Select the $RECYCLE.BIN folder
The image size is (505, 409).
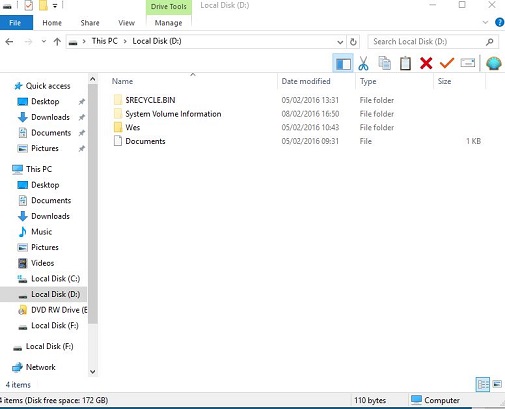coord(150,100)
